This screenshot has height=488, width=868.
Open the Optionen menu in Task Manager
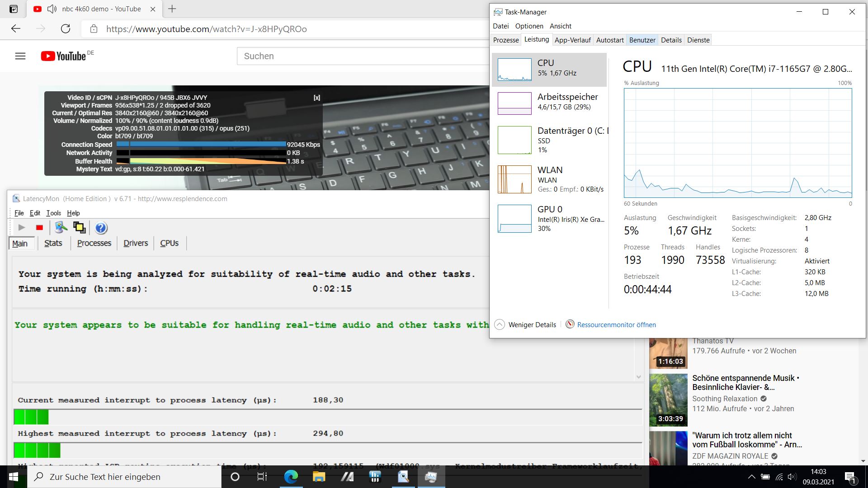pos(529,26)
